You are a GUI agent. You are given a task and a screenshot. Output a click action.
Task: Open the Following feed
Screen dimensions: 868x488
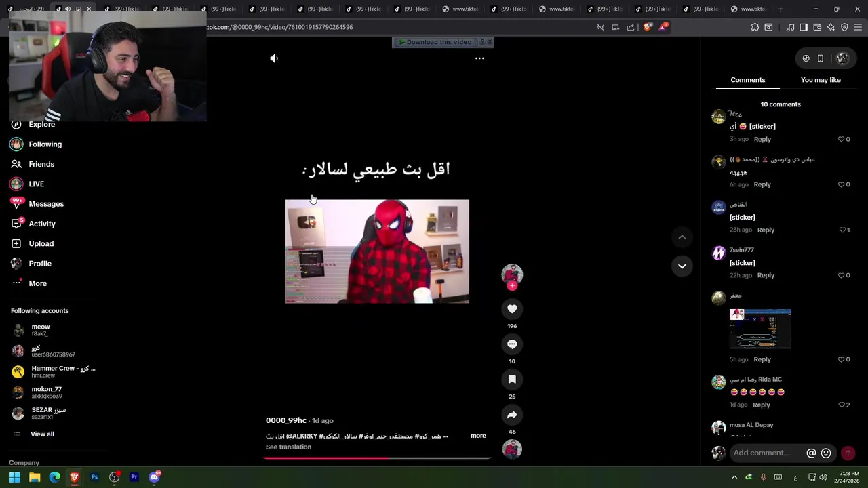45,144
